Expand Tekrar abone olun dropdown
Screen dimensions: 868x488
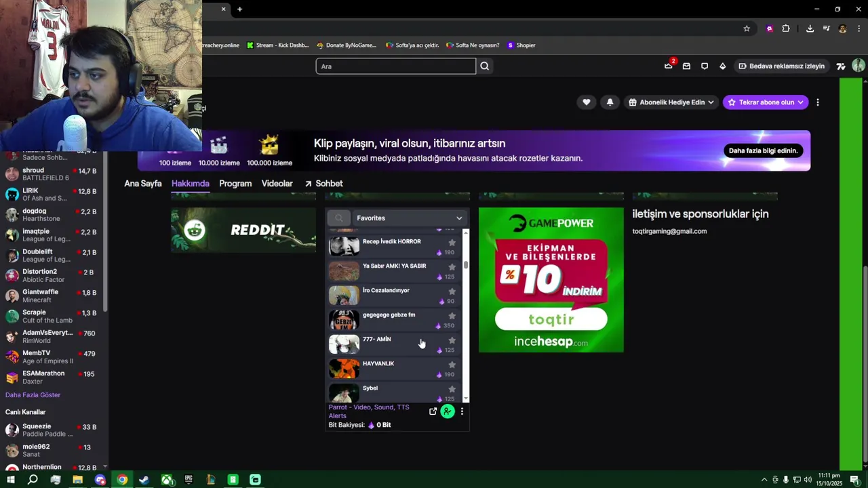coord(766,102)
